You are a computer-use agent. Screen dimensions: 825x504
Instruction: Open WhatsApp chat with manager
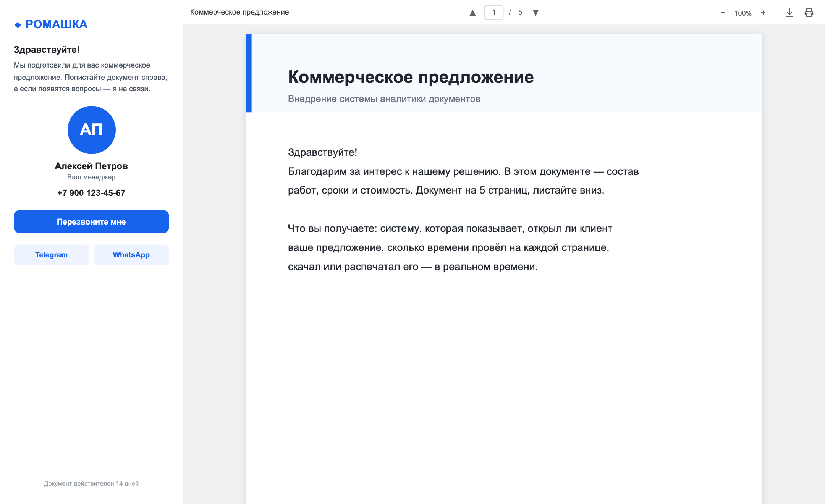point(131,255)
